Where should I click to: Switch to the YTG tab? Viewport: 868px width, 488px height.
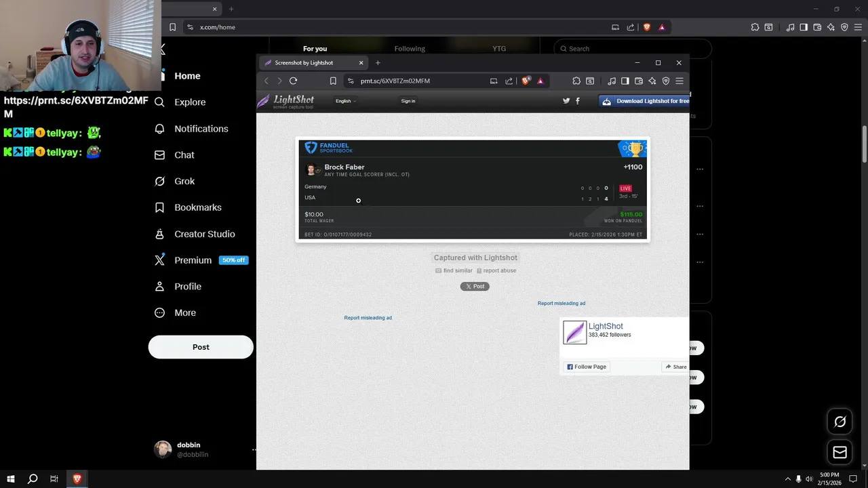499,49
